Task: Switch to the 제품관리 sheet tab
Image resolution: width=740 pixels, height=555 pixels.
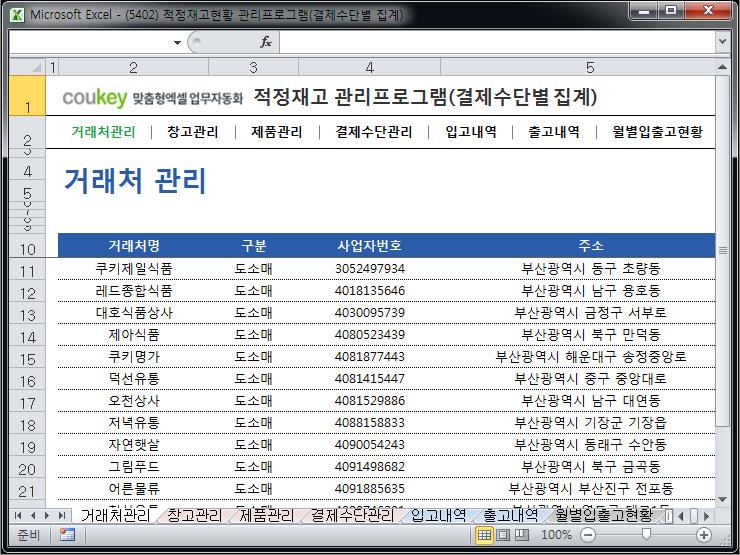Action: pyautogui.click(x=266, y=515)
